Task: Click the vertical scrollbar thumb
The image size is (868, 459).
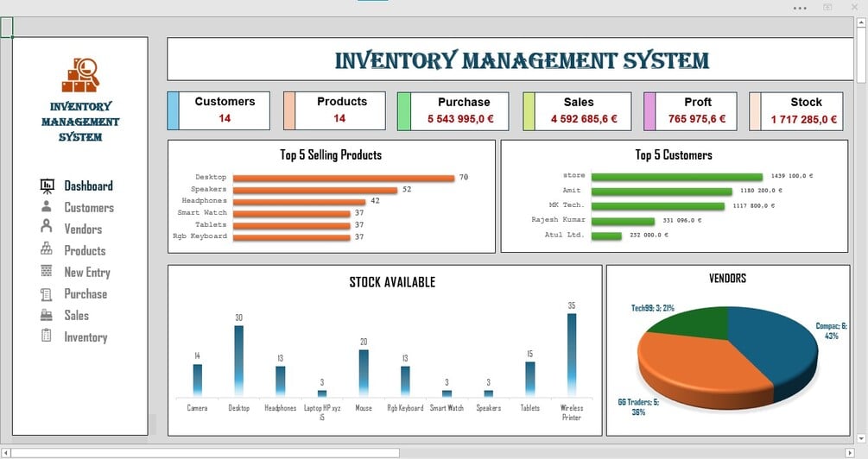Action: [x=861, y=55]
